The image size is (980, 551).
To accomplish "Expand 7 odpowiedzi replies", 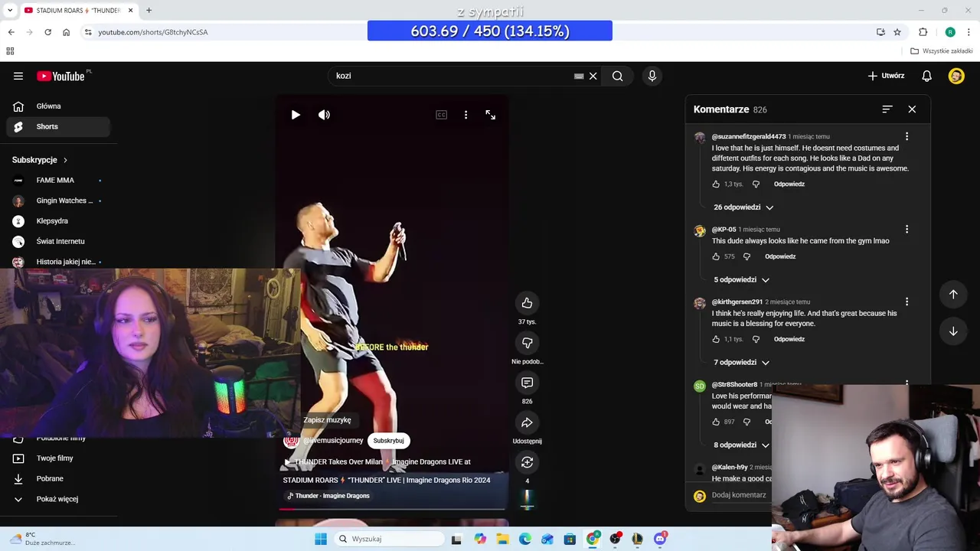I will coord(741,363).
